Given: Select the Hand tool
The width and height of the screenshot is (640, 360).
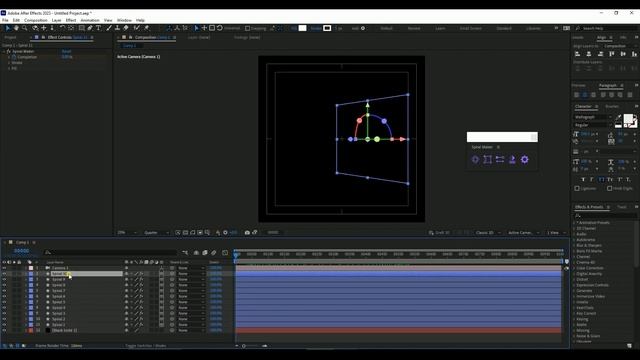Looking at the screenshot, I should click(x=16, y=28).
